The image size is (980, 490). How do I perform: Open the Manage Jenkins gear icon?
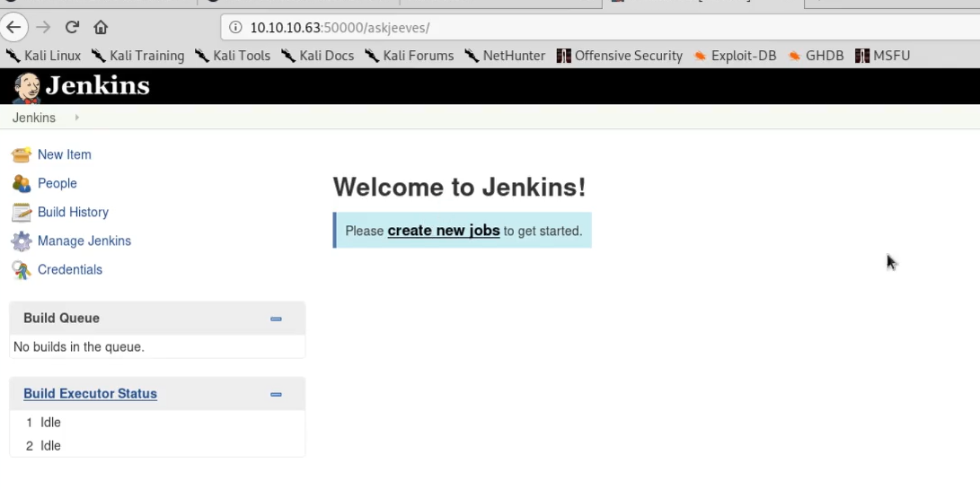coord(22,241)
